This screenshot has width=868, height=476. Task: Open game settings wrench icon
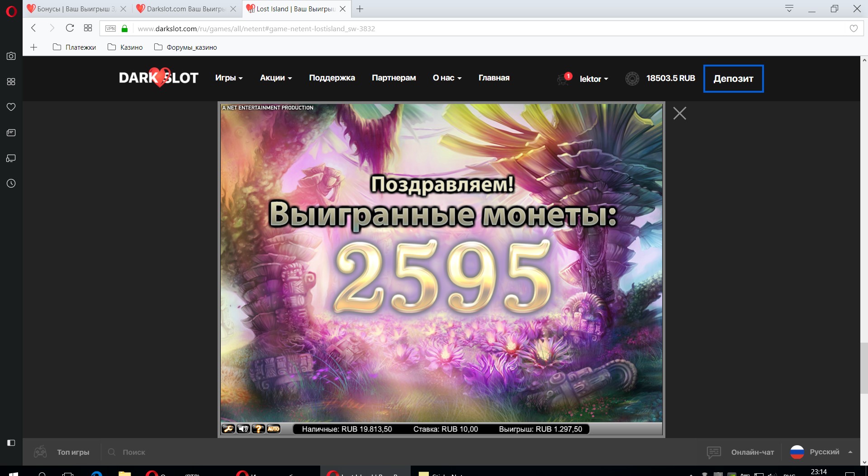(228, 429)
